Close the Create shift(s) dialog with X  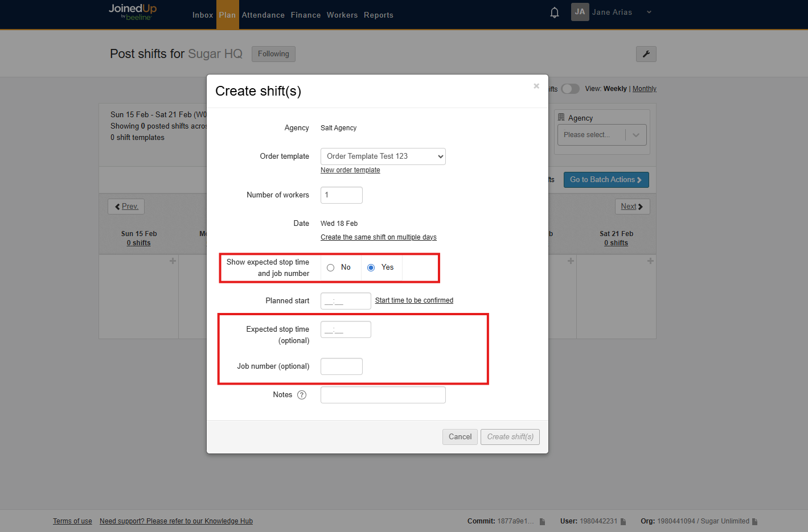(536, 86)
